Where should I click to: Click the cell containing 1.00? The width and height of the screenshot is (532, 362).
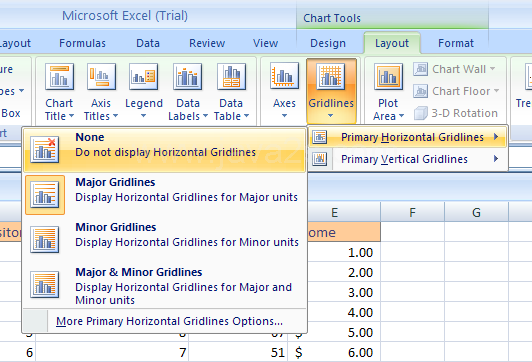[x=344, y=252]
